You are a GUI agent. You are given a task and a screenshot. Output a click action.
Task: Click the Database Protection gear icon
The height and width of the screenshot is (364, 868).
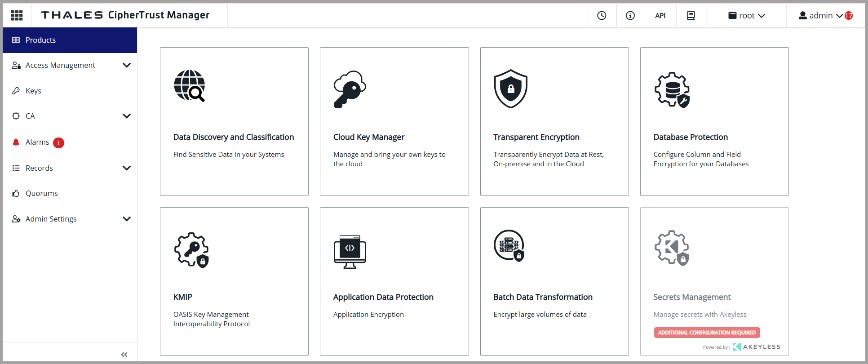pos(672,89)
